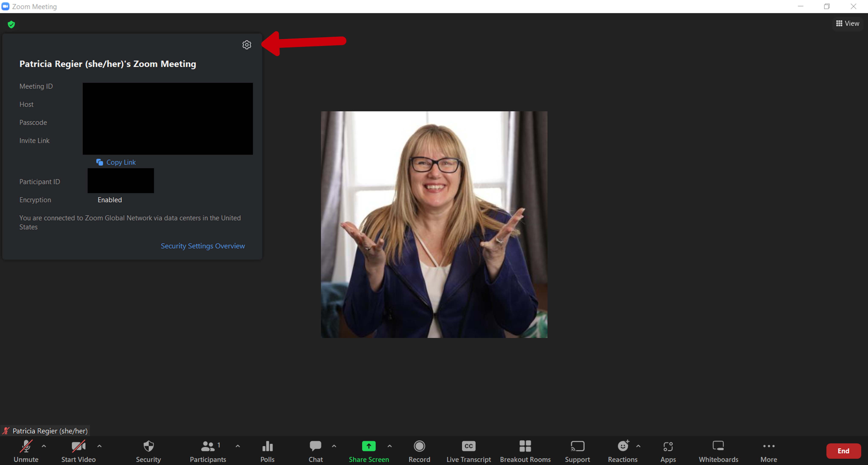This screenshot has height=465, width=868.
Task: Click the Host label
Action: pos(26,104)
